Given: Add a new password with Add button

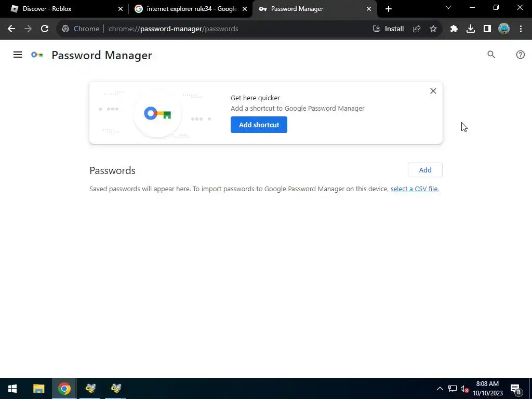Looking at the screenshot, I should (425, 170).
